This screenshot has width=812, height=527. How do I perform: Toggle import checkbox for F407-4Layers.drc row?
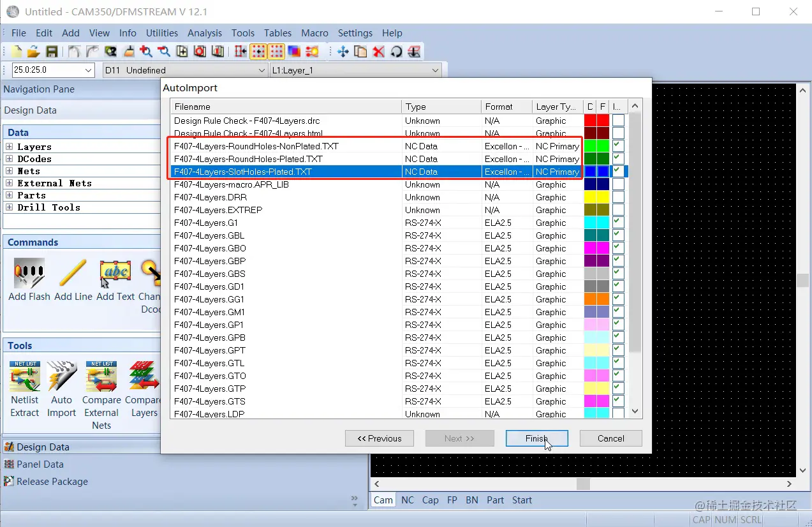pyautogui.click(x=618, y=121)
